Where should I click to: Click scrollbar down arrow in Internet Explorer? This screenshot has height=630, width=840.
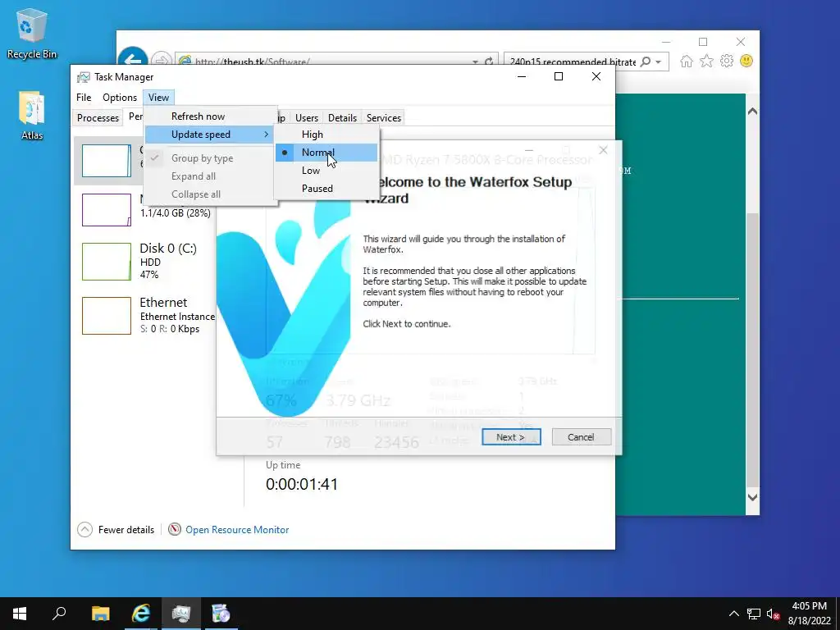(x=752, y=497)
